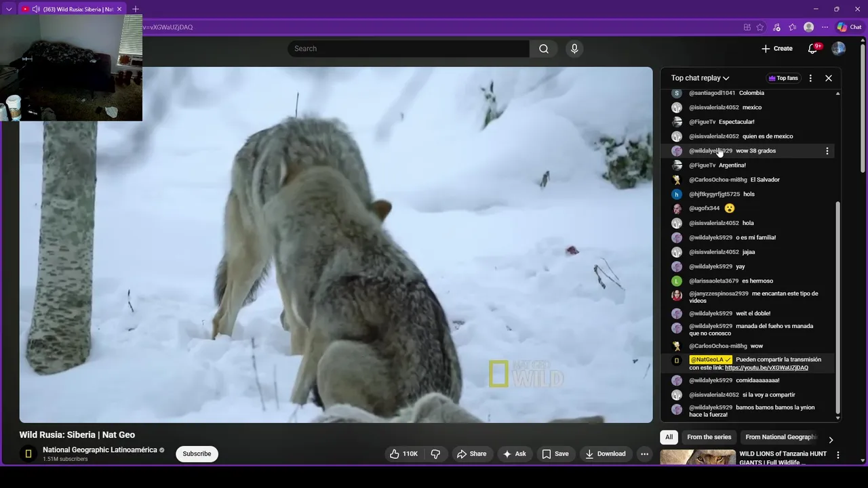
Task: Click the video player to pause
Action: point(336,245)
